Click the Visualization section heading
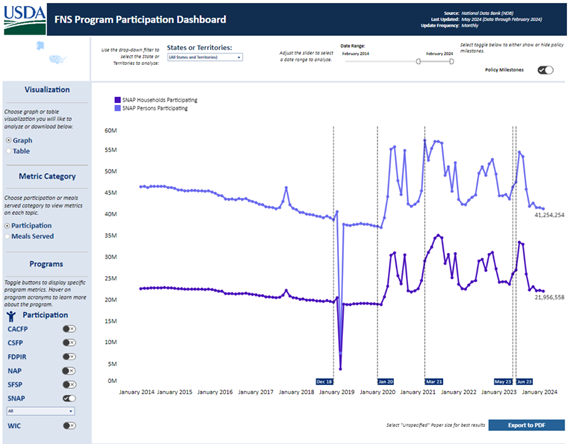The height and width of the screenshot is (444, 570). click(x=47, y=89)
